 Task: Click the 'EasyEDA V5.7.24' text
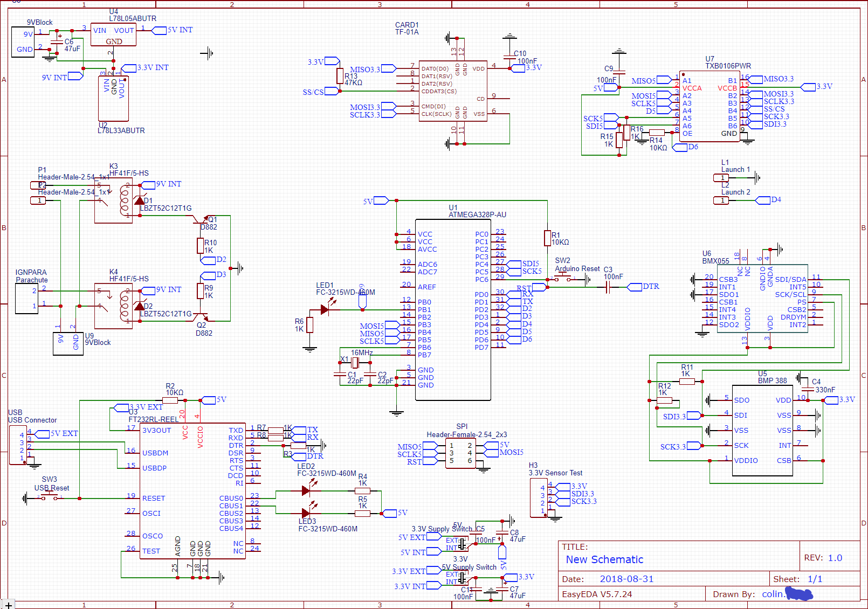click(x=597, y=594)
